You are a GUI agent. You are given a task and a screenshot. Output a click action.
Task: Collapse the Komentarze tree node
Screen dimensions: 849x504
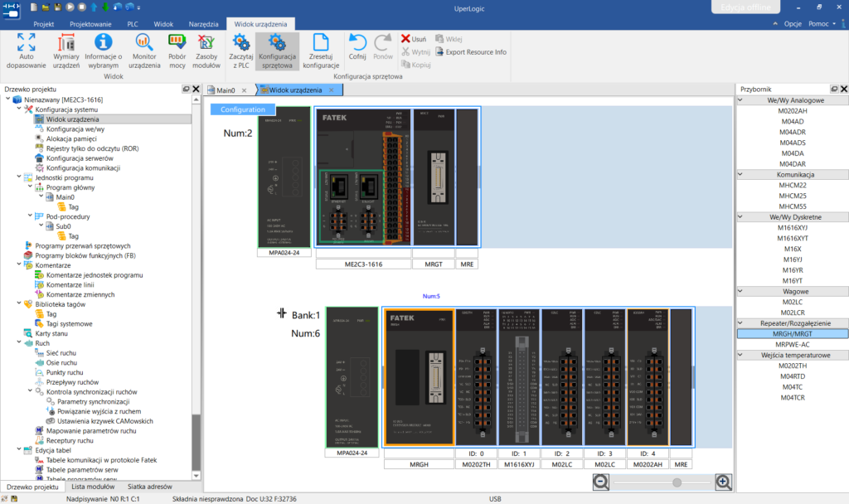click(x=20, y=264)
